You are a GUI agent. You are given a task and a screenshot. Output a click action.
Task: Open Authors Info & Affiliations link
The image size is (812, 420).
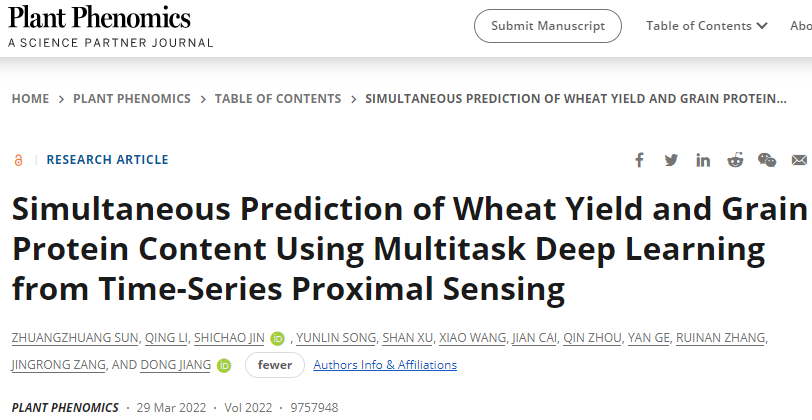tap(385, 365)
